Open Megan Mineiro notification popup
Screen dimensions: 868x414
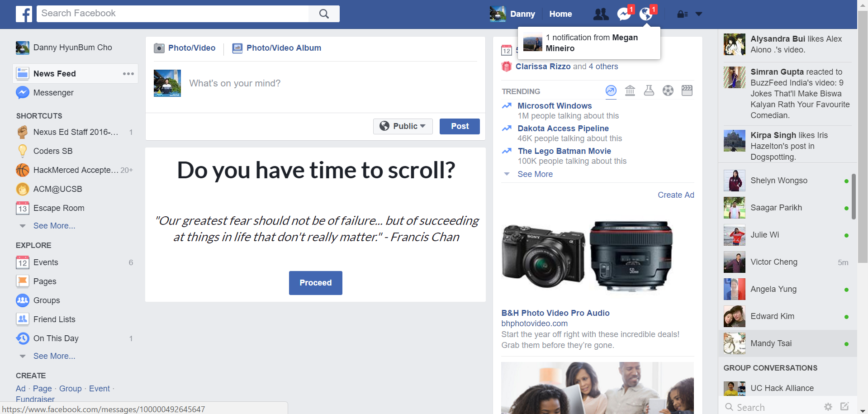(x=589, y=43)
